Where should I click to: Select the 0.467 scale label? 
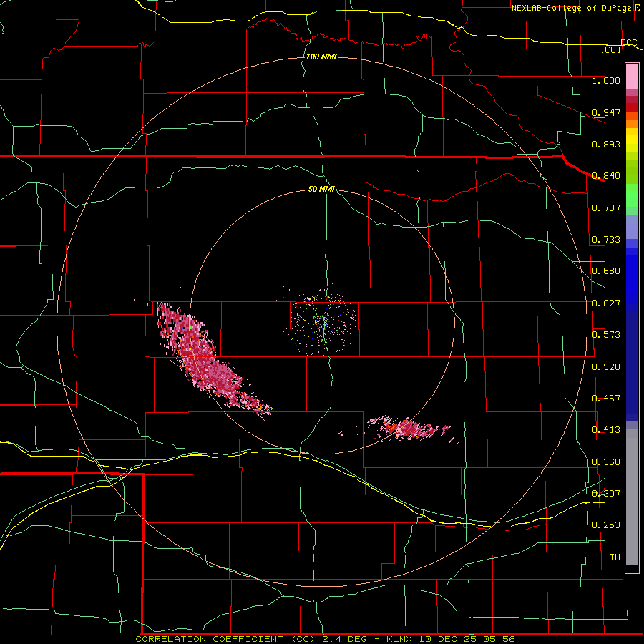click(x=606, y=399)
